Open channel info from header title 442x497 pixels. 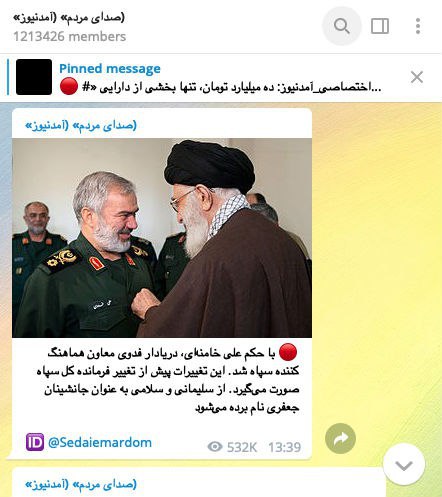69,17
